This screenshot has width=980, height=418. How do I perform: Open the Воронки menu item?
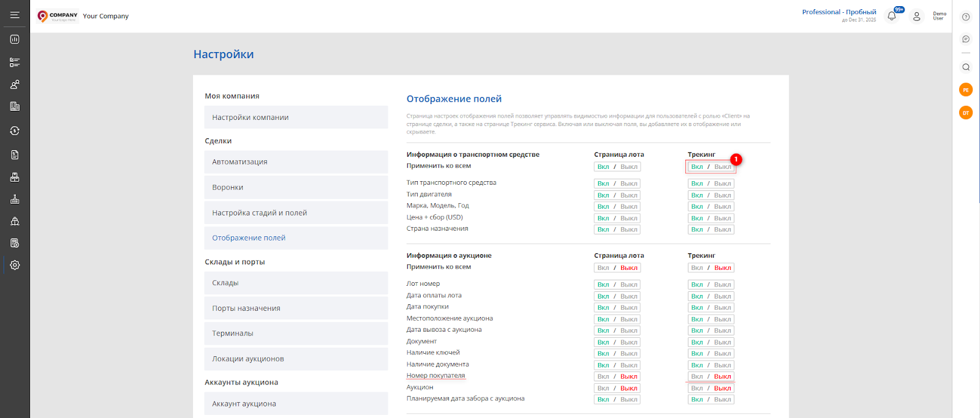296,187
